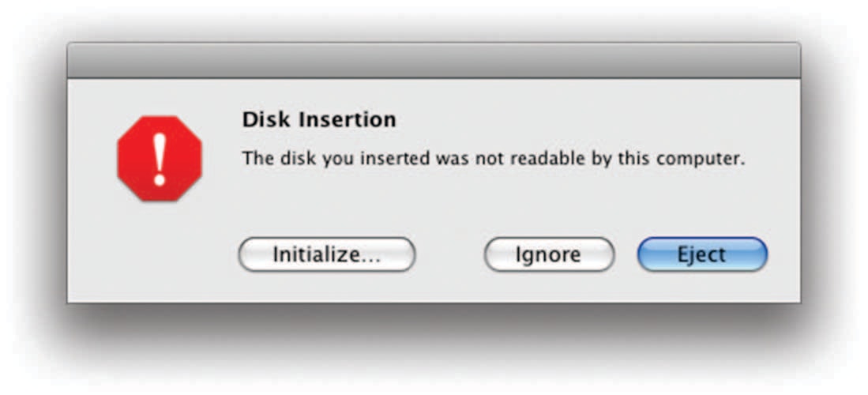
Task: Click the word 'computer' in the message
Action: pos(705,158)
